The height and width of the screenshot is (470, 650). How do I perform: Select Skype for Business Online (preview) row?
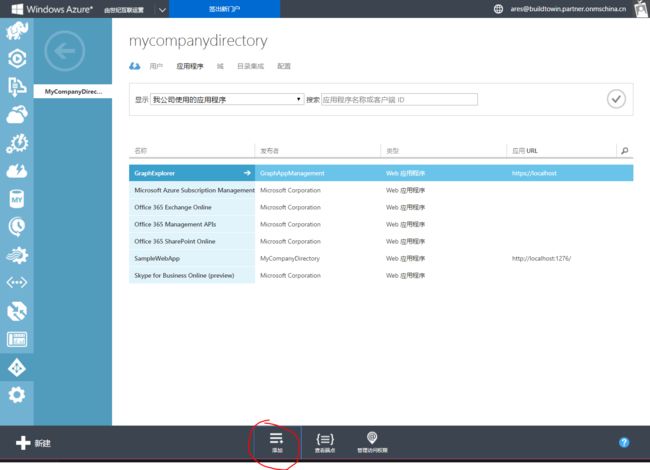click(381, 275)
